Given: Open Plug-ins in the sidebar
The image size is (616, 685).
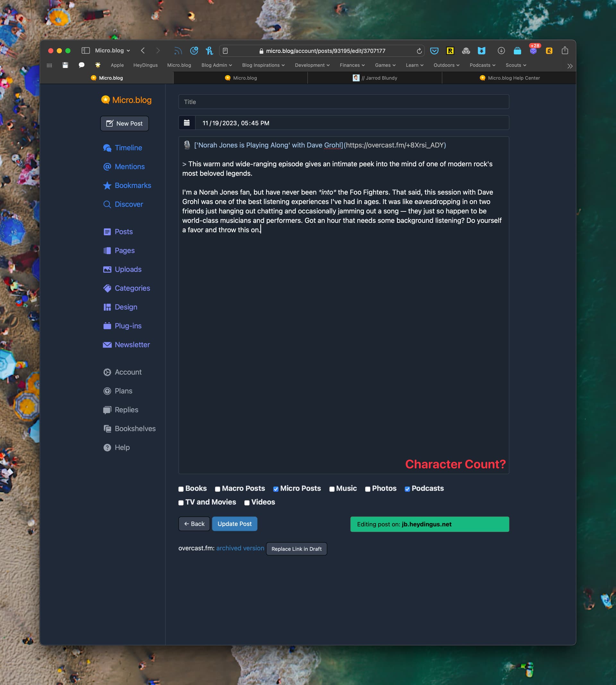Looking at the screenshot, I should tap(122, 326).
